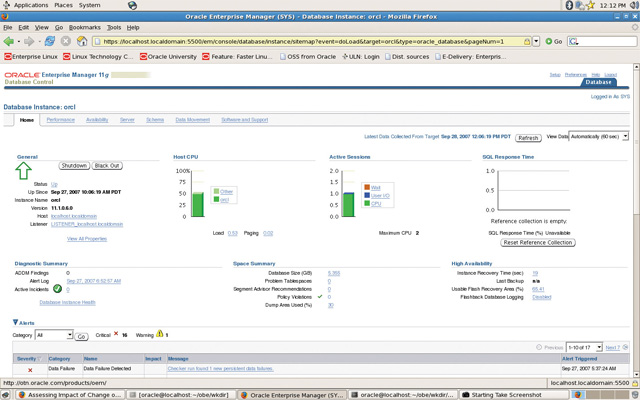Click the Google search box
The height and width of the screenshot is (400, 640).
(602, 42)
